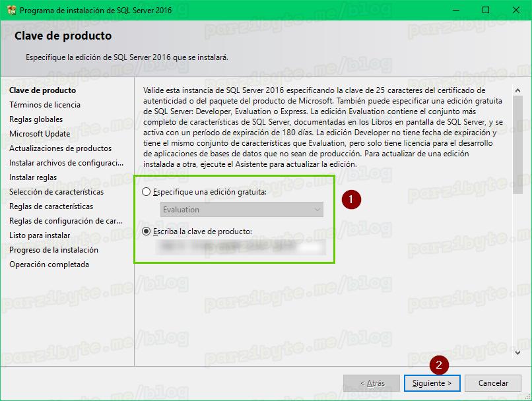Image resolution: width=532 pixels, height=401 pixels.
Task: Click the vertical scrollbar thumb
Action: click(517, 144)
